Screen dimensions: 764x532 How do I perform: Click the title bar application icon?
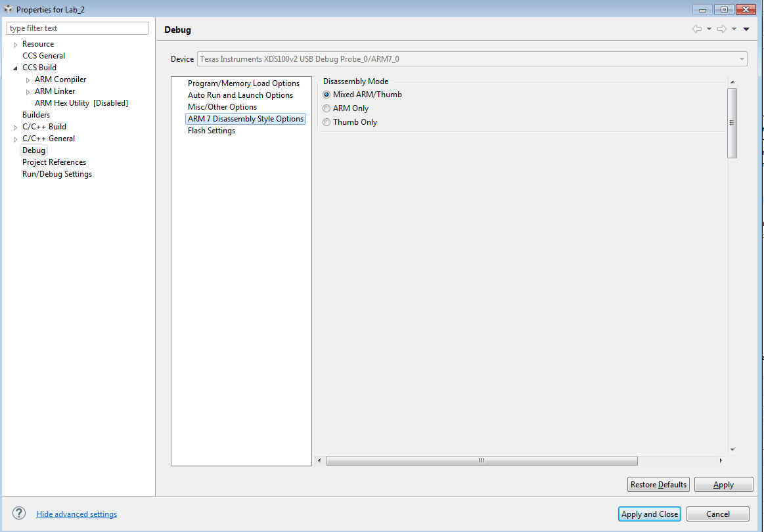9,9
